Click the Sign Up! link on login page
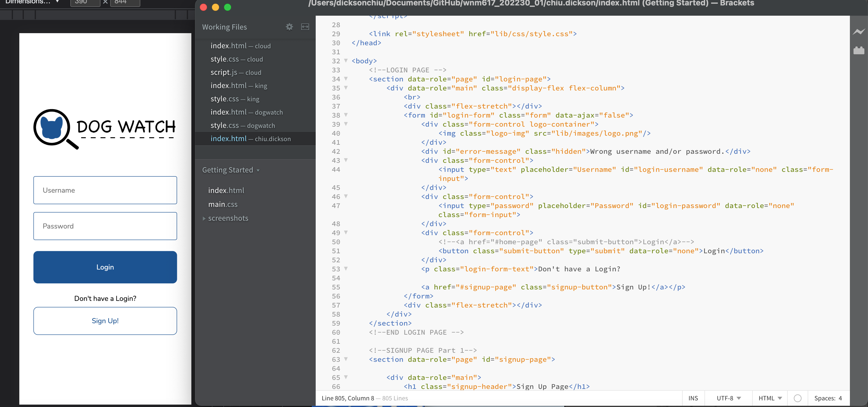This screenshot has width=868, height=407. pyautogui.click(x=105, y=320)
